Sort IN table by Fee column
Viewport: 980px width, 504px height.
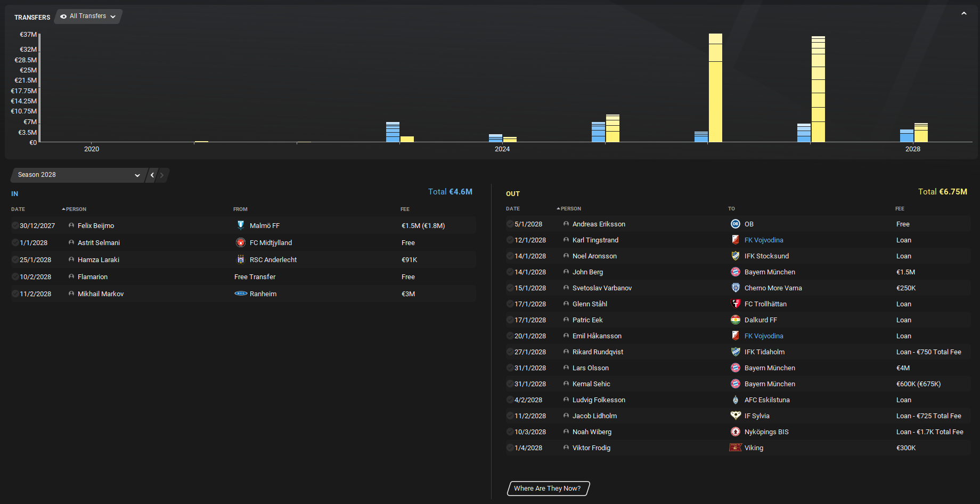405,209
